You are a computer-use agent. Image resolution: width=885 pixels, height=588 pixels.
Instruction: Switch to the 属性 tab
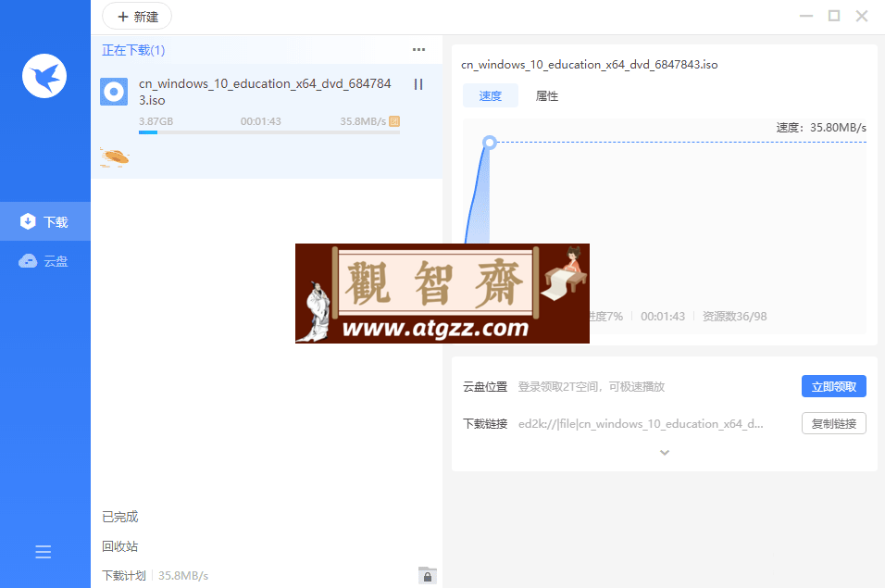(x=546, y=96)
